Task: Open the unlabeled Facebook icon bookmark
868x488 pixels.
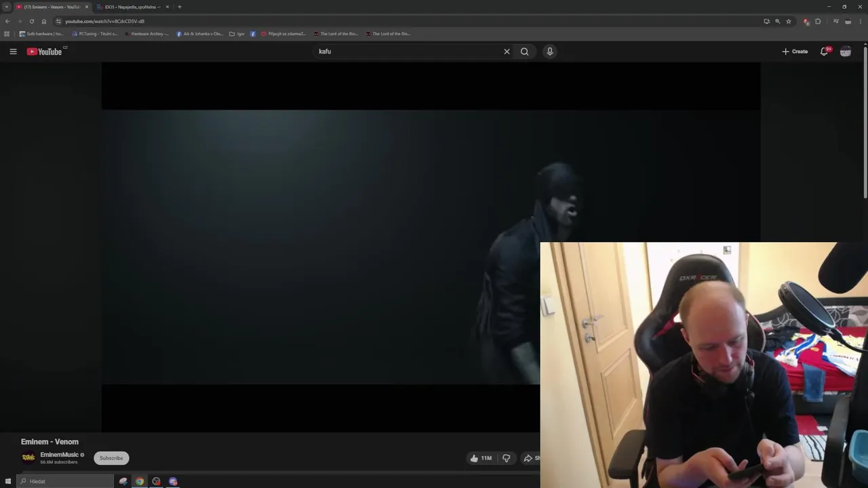Action: [x=253, y=34]
